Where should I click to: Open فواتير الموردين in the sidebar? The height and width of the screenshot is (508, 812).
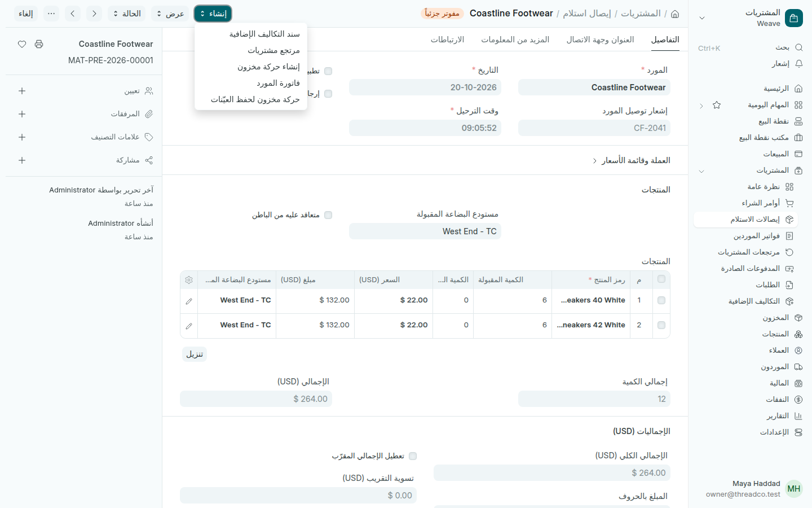click(x=747, y=236)
